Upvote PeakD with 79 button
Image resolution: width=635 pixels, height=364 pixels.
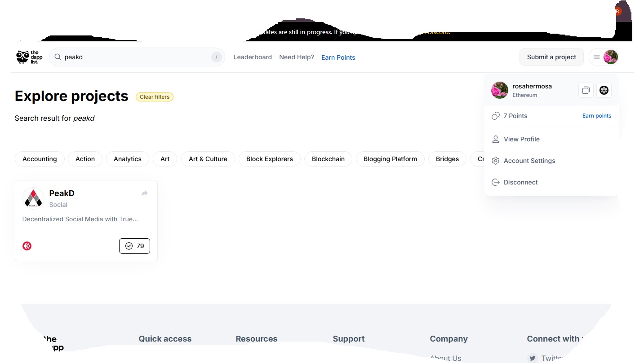134,246
